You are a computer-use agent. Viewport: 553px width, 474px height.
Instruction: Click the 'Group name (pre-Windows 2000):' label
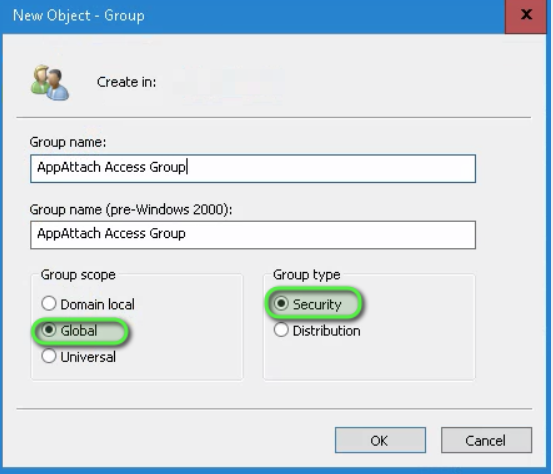(131, 209)
